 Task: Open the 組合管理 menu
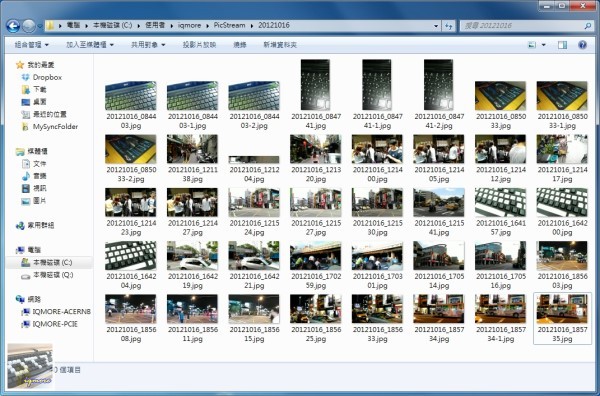coord(31,45)
